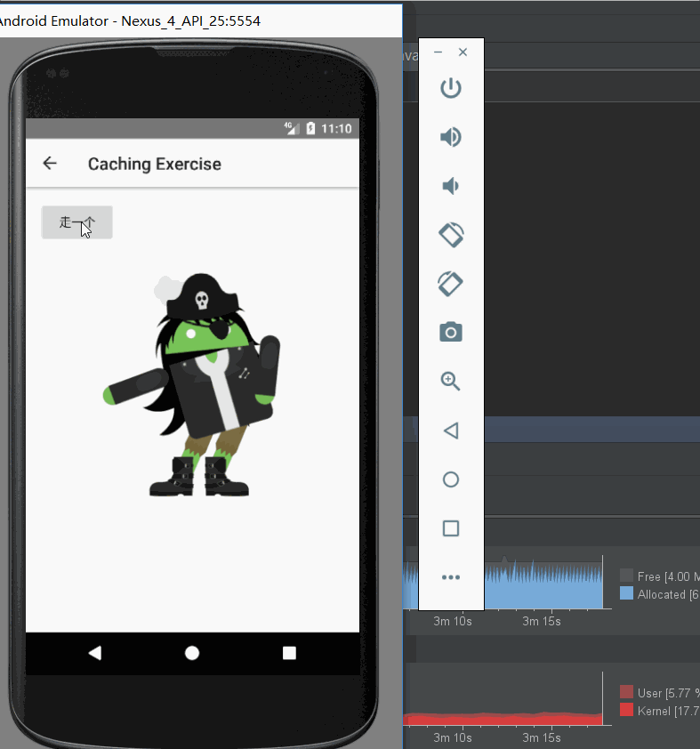Rotate device right using the emulator toolbar
The image size is (700, 749).
pos(451,284)
